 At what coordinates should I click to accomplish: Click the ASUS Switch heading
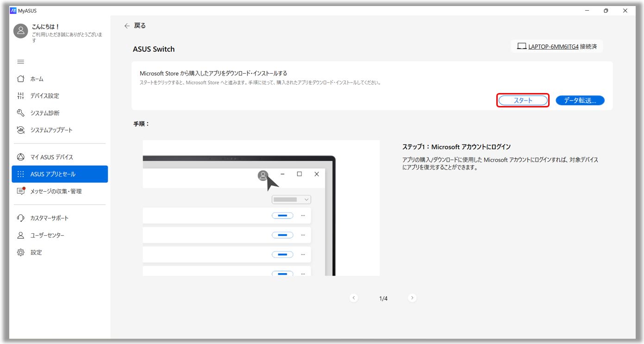(154, 49)
